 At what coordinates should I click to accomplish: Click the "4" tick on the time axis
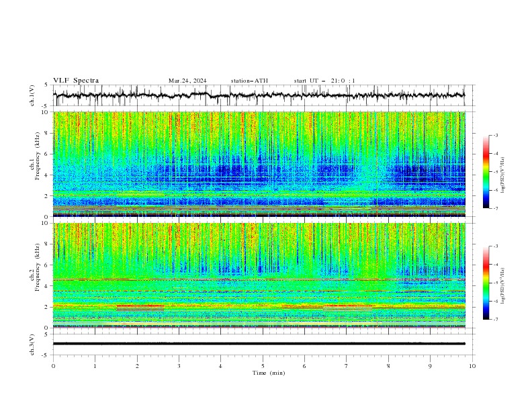point(220,366)
